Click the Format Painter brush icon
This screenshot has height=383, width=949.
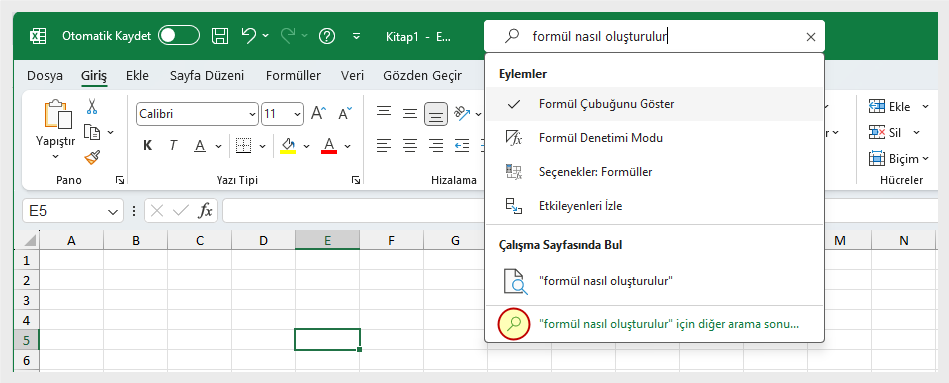point(92,157)
